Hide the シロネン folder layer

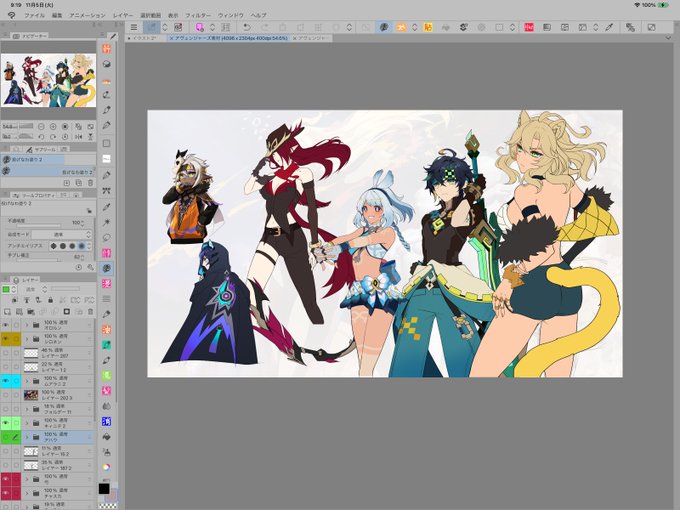[6, 339]
